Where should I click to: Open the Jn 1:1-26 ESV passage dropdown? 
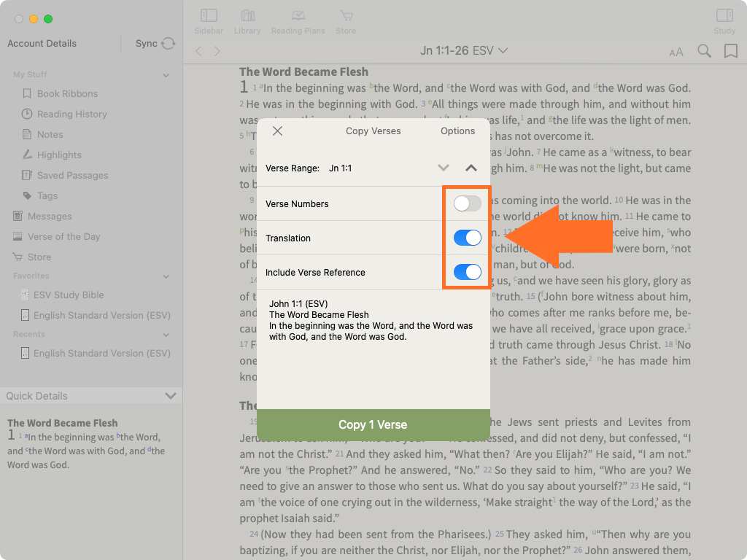click(464, 51)
